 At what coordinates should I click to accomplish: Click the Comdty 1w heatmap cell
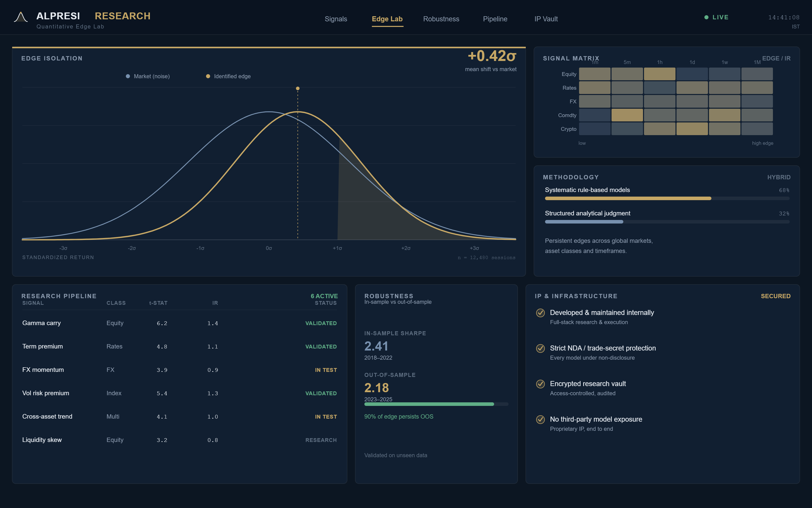[x=725, y=115]
